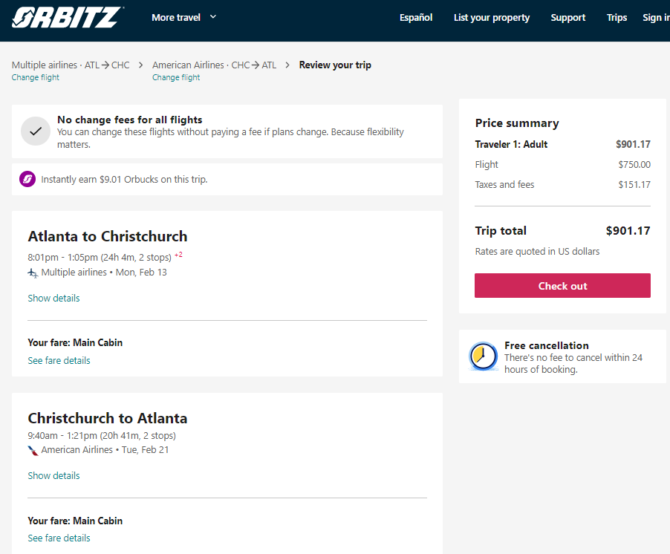Click Change flight under ATL to CHC
Viewport: 670px width, 554px height.
(35, 77)
